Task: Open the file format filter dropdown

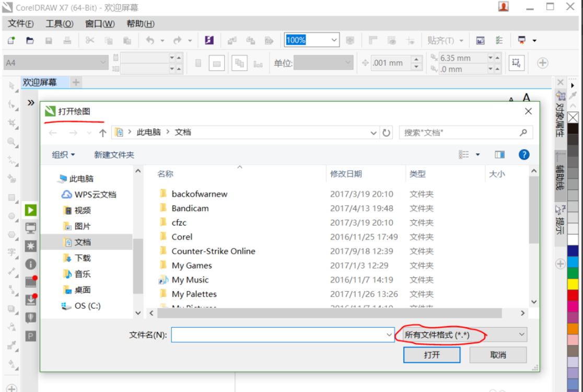Action: pyautogui.click(x=461, y=335)
